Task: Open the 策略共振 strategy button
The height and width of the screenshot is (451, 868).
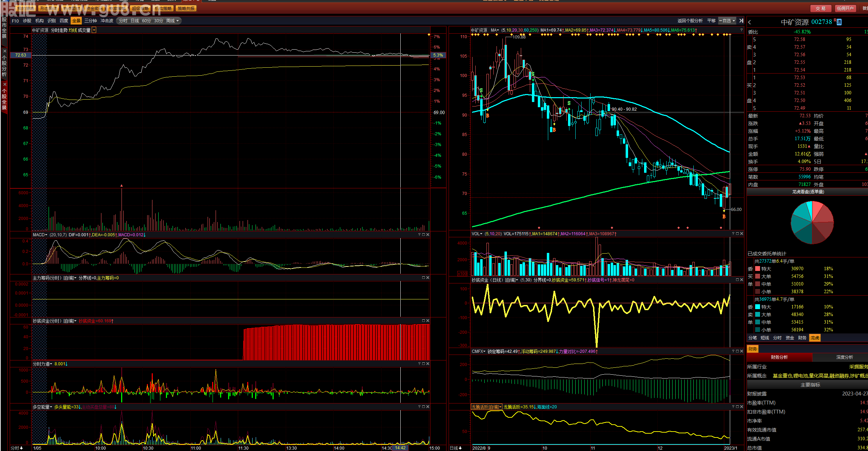Action: point(186,8)
